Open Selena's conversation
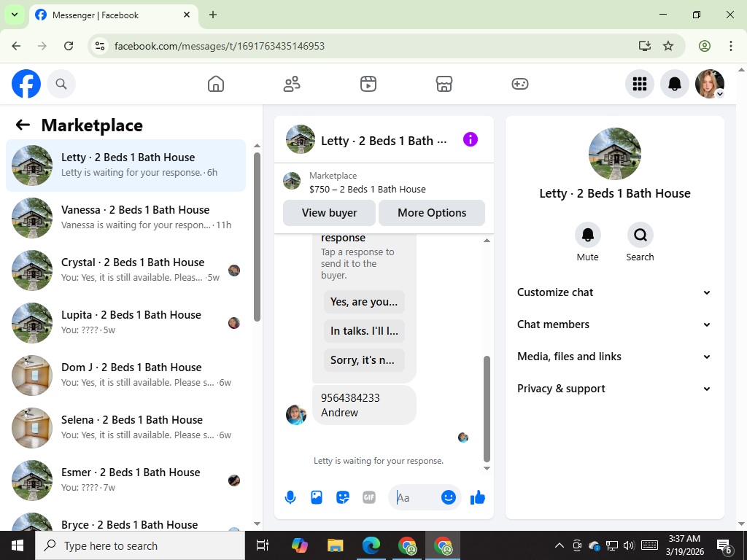Image resolution: width=747 pixels, height=560 pixels. pos(125,427)
